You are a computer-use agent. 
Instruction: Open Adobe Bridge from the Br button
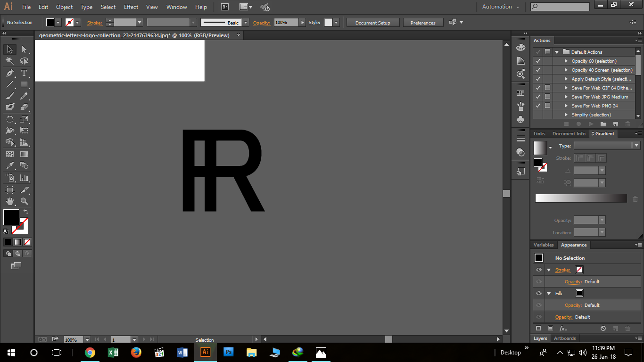coord(225,7)
